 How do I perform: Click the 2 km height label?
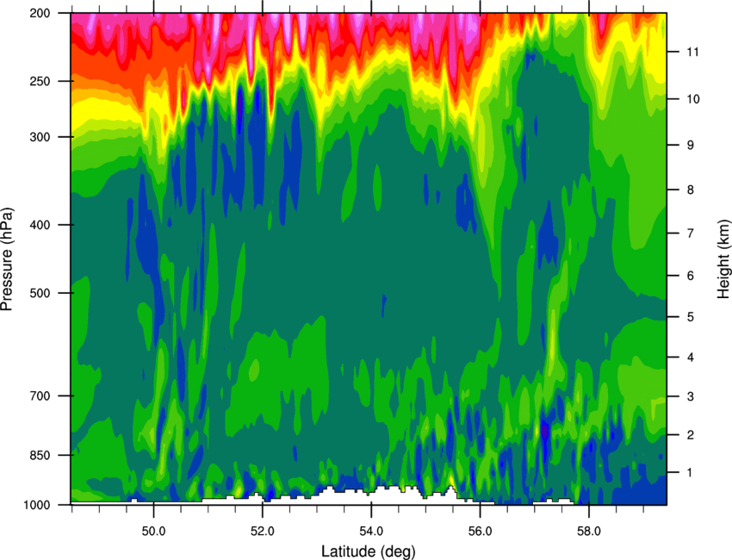point(691,435)
